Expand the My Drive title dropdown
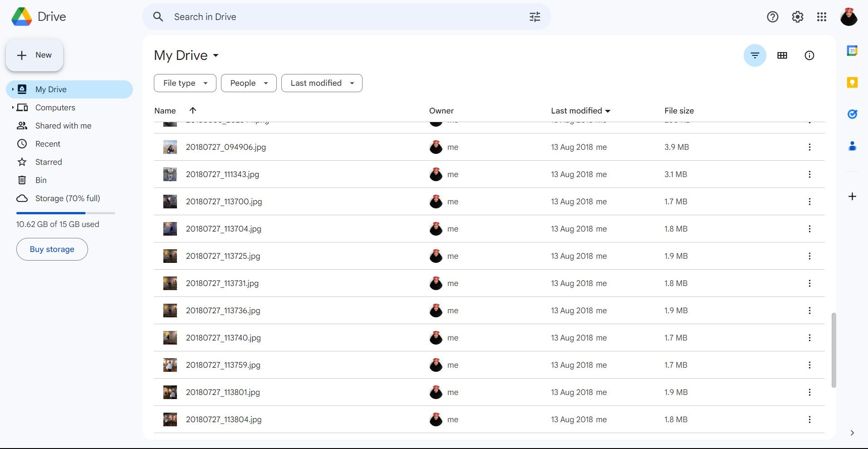This screenshot has height=449, width=868. click(216, 55)
